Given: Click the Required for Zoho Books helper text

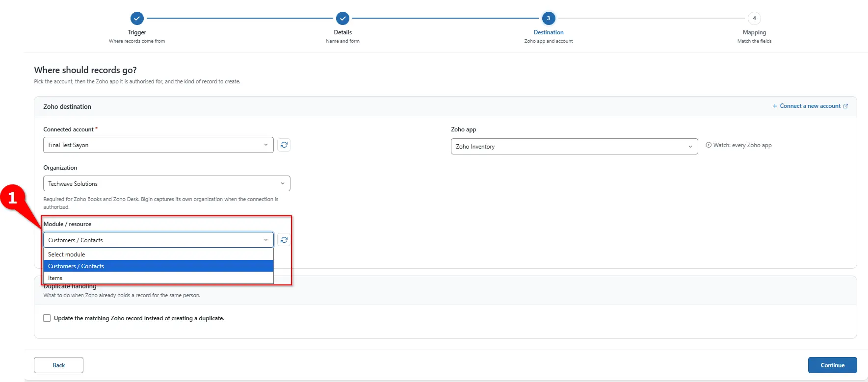Looking at the screenshot, I should point(161,203).
